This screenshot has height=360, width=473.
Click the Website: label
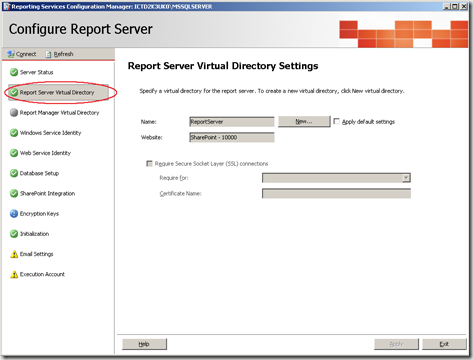(x=152, y=137)
